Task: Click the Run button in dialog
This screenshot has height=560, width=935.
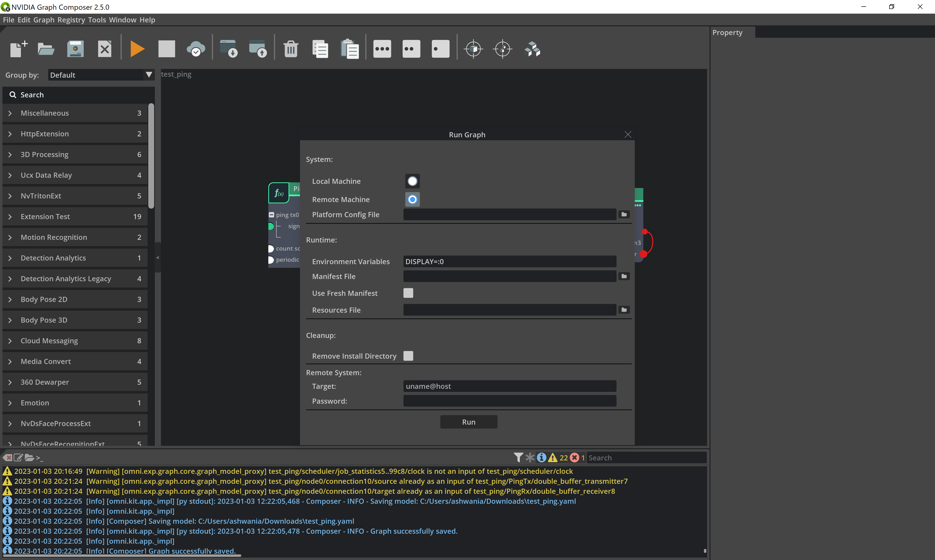Action: (469, 422)
